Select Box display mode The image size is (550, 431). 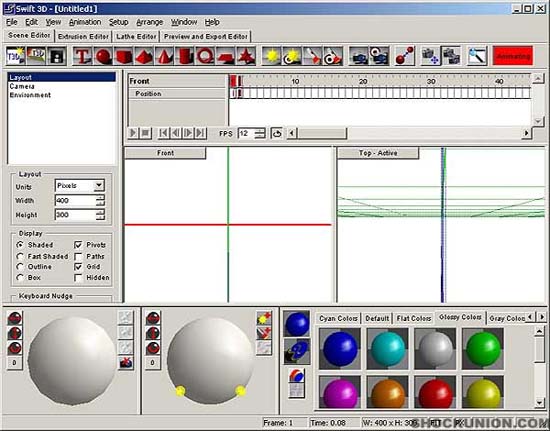click(x=29, y=277)
